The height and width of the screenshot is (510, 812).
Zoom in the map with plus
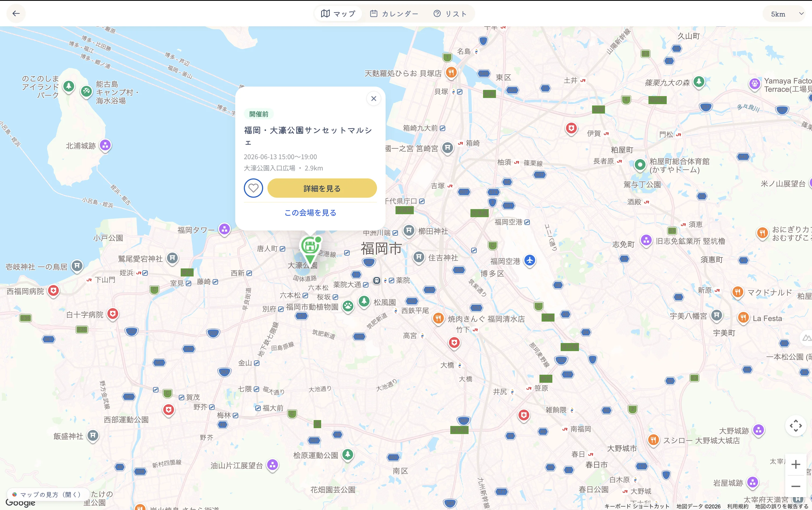coord(795,464)
